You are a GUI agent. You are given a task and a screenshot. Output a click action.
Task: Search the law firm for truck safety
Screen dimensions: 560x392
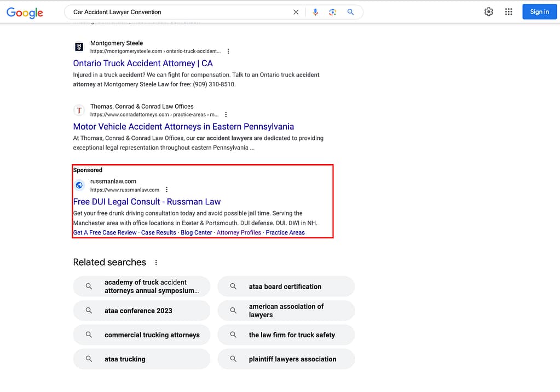click(286, 335)
